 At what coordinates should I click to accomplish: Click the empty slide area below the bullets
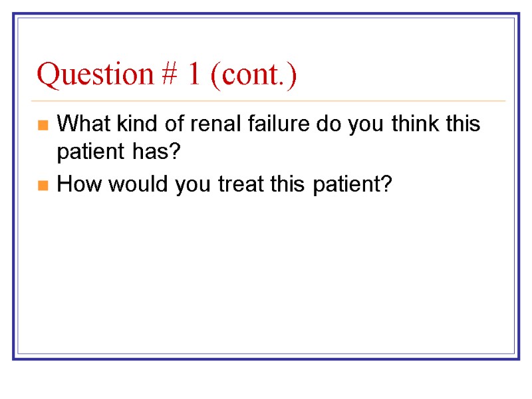point(266,273)
